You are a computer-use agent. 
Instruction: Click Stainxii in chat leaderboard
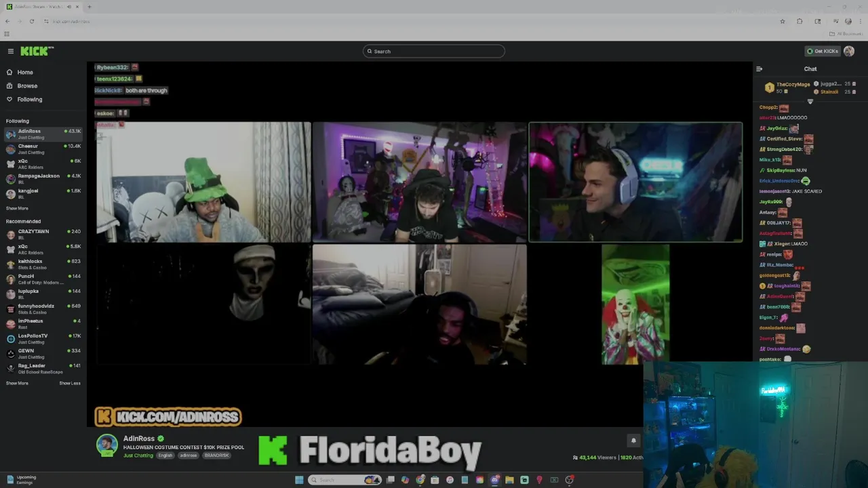[x=829, y=92]
